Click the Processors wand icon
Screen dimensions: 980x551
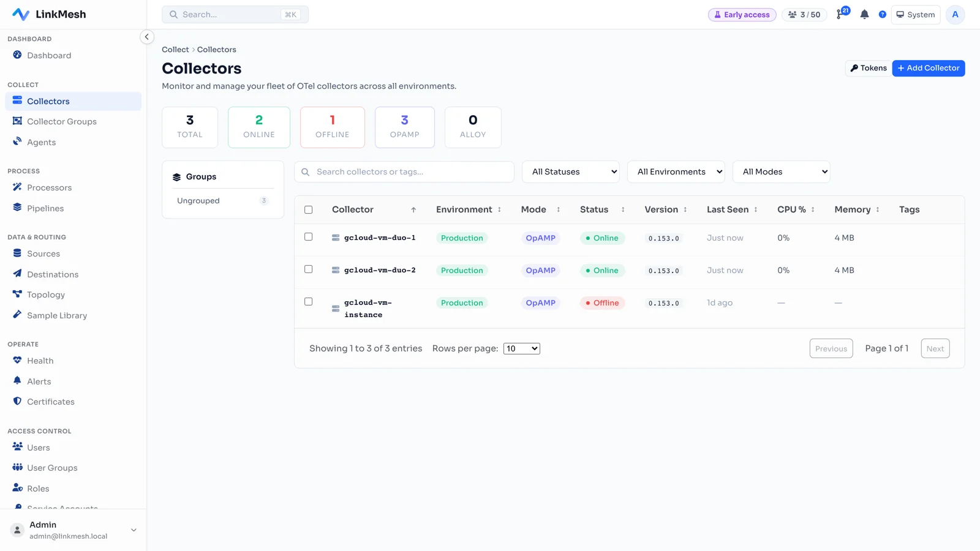(x=17, y=187)
